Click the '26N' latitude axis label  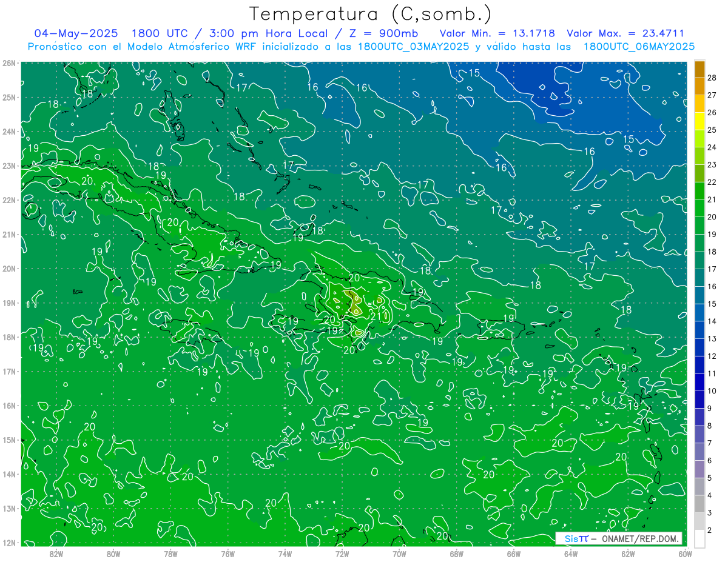[9, 63]
